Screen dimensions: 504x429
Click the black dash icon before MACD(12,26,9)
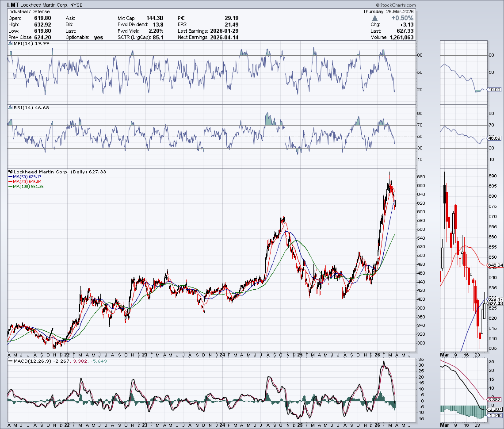tap(11, 361)
